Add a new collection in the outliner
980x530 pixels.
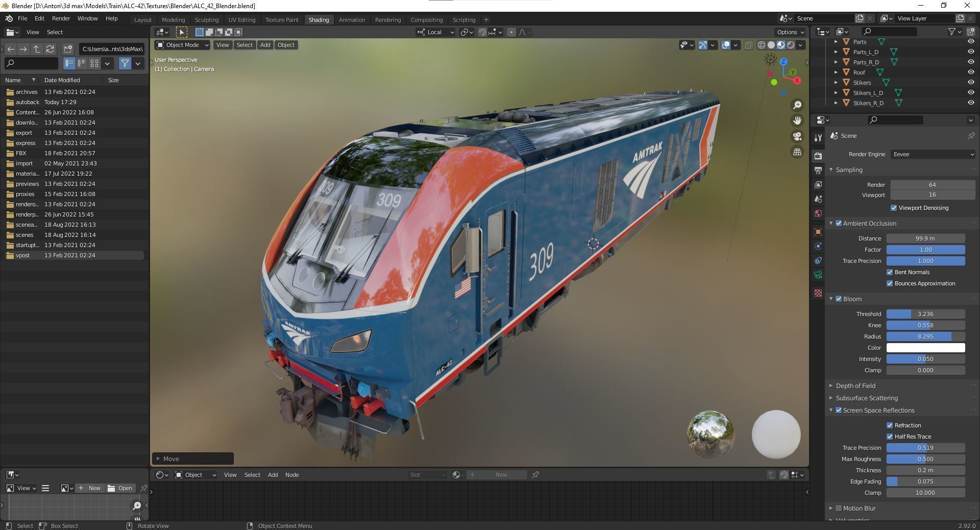click(971, 32)
